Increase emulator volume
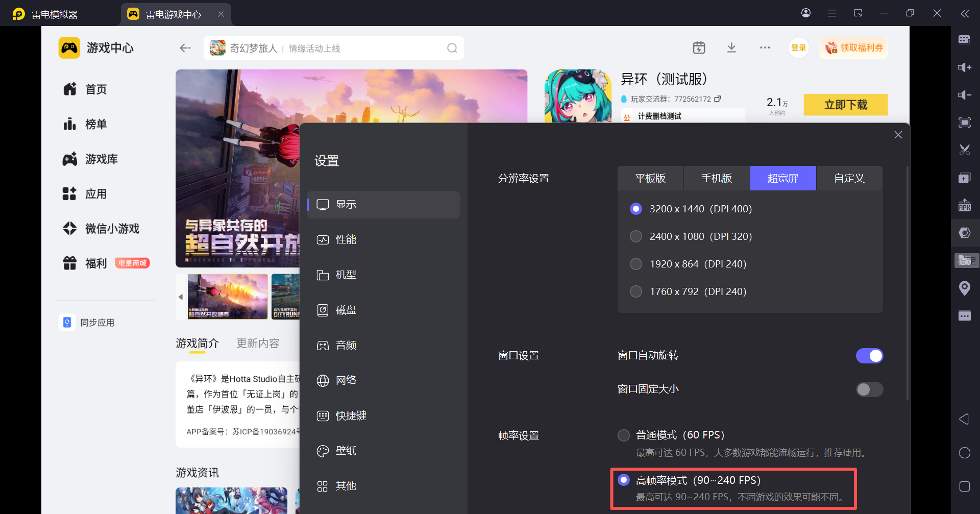 pyautogui.click(x=965, y=67)
